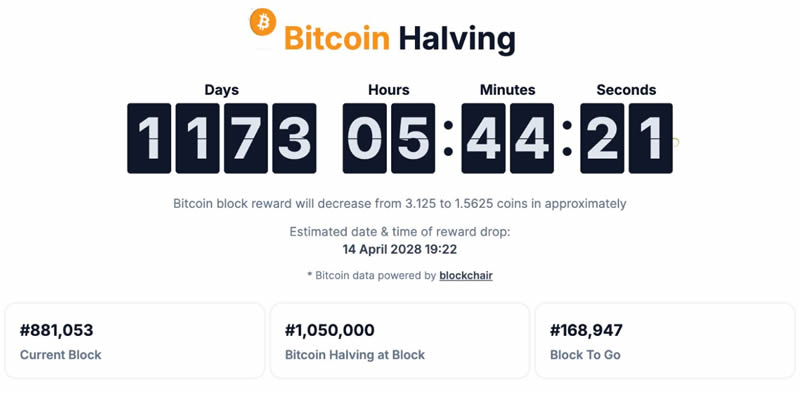Click the first digit of Days counter

149,138
